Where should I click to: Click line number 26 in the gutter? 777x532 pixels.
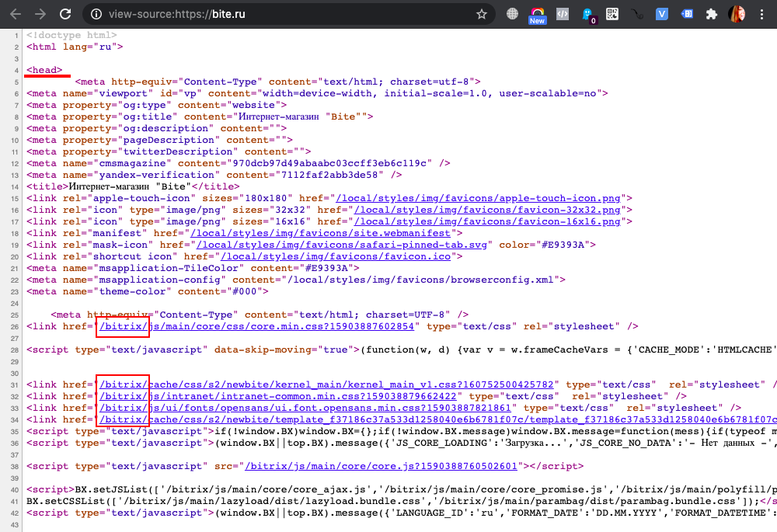(x=14, y=327)
